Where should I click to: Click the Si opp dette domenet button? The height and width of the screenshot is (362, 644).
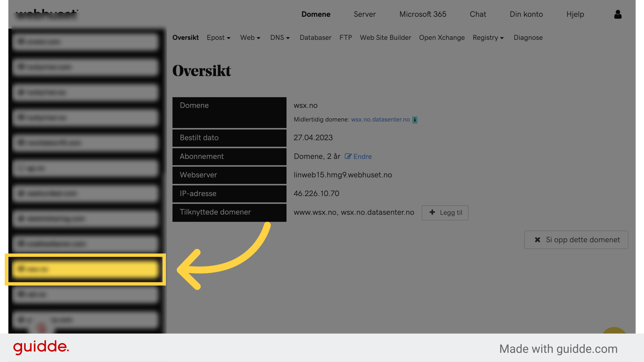click(576, 240)
